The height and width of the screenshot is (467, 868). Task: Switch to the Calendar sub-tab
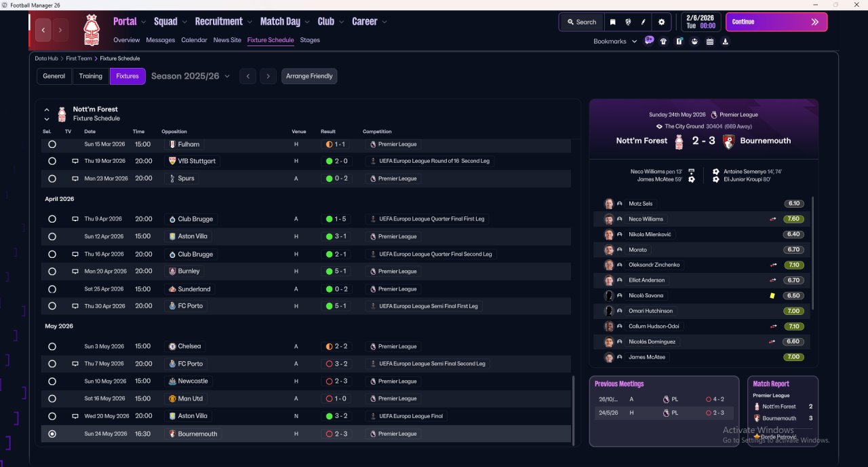pyautogui.click(x=194, y=40)
